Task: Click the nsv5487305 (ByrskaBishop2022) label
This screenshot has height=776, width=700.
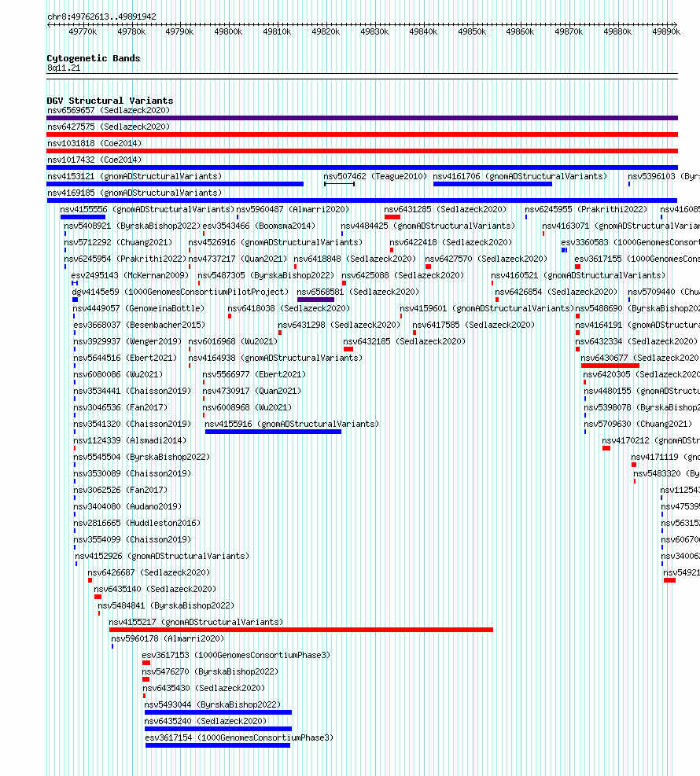Action: pyautogui.click(x=266, y=275)
